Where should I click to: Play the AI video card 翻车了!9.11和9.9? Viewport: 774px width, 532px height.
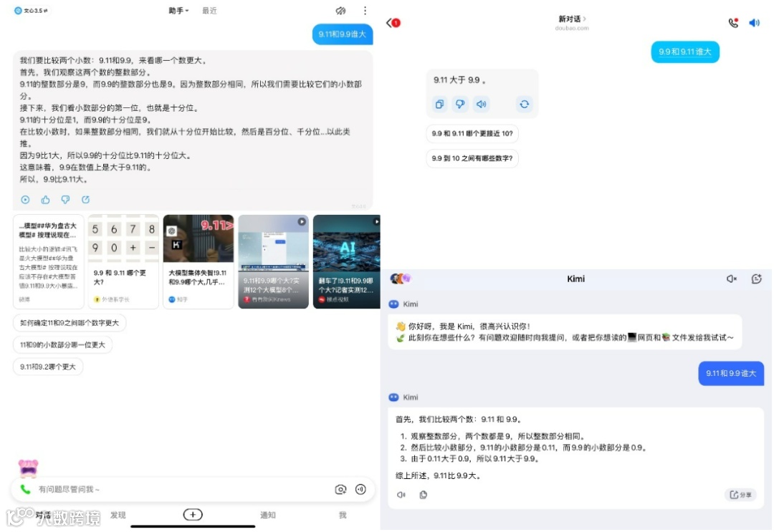click(x=347, y=262)
